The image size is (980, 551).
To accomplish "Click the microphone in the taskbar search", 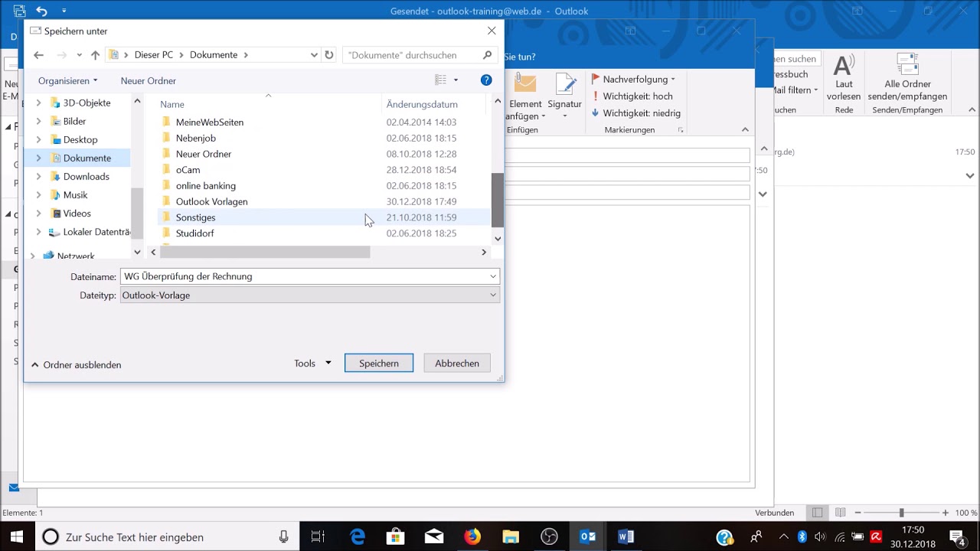I will pos(283,537).
